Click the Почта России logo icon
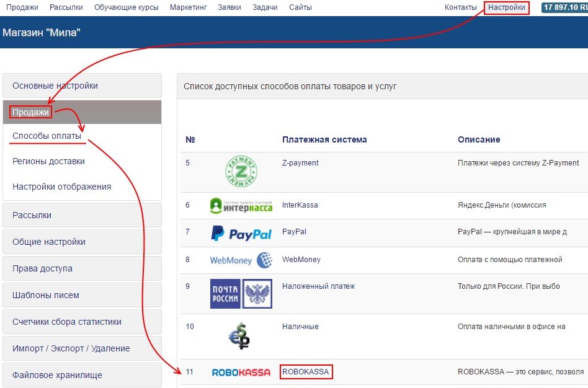588x388 pixels. (x=241, y=293)
